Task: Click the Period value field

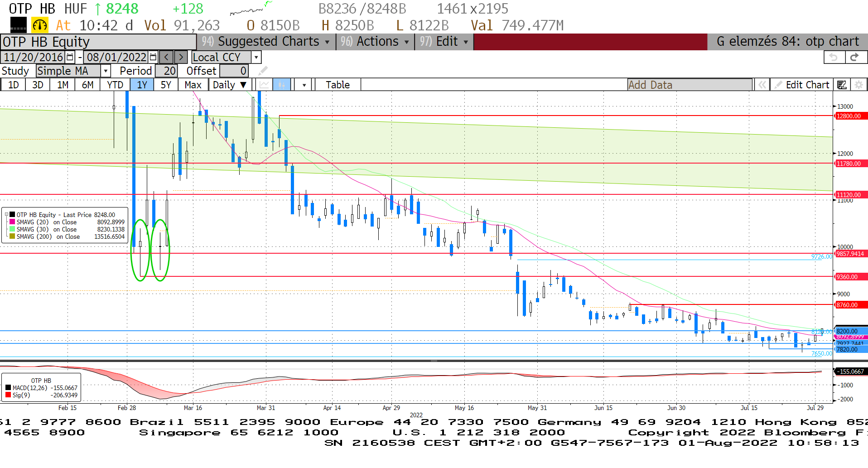Action: point(166,71)
